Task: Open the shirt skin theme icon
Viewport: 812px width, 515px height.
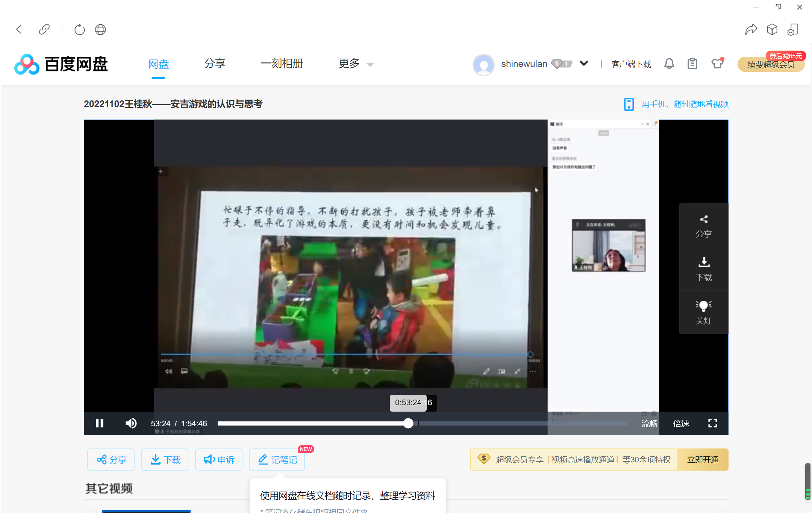Action: tap(717, 64)
